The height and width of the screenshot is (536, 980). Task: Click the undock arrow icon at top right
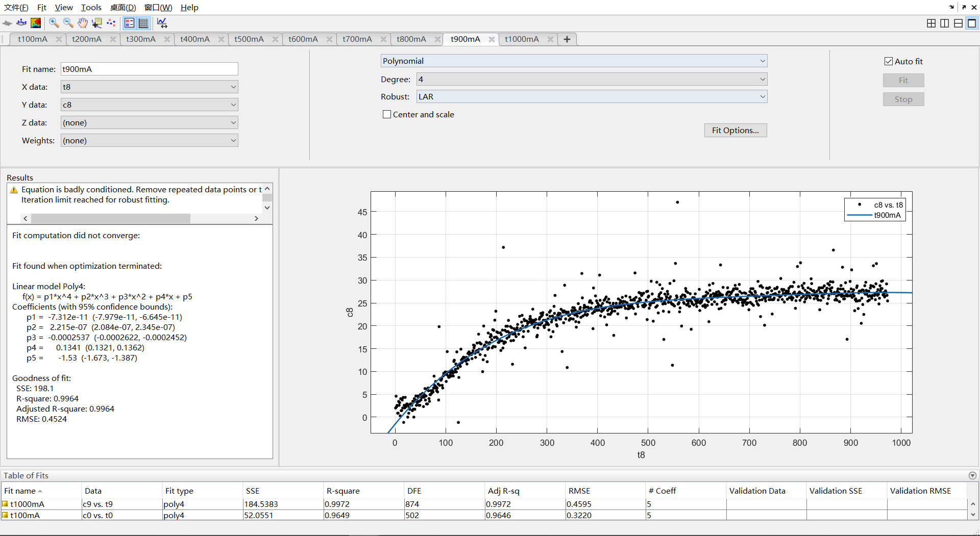coord(964,7)
